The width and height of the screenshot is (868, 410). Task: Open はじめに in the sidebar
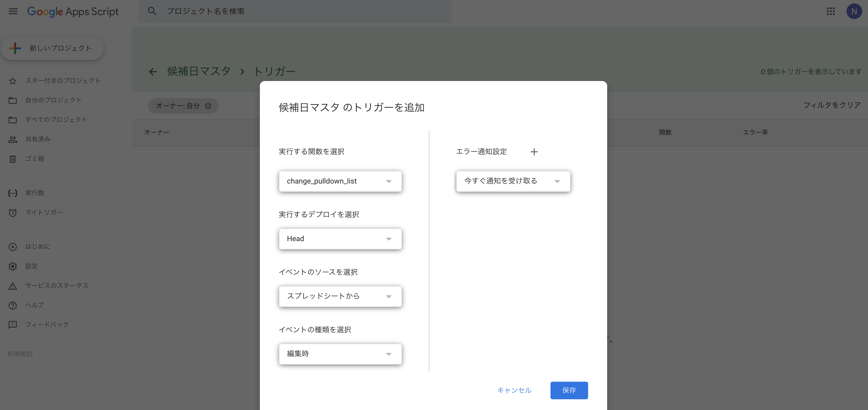pyautogui.click(x=38, y=246)
